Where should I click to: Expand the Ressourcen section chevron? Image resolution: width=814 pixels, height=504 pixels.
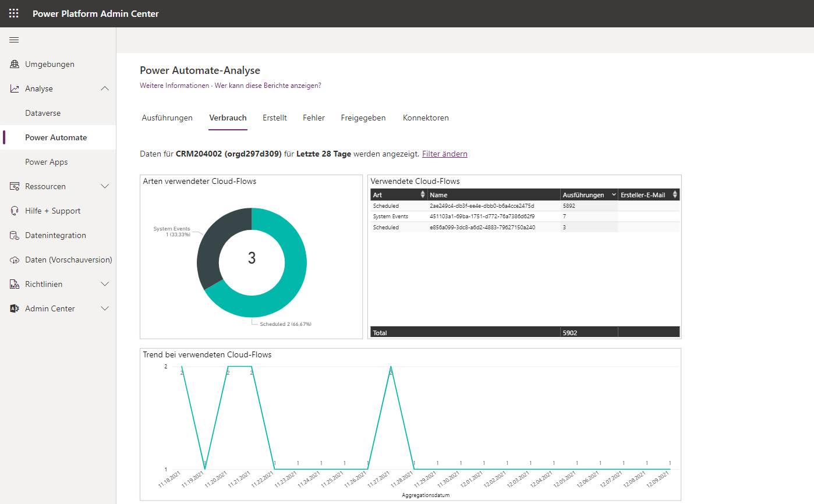105,186
